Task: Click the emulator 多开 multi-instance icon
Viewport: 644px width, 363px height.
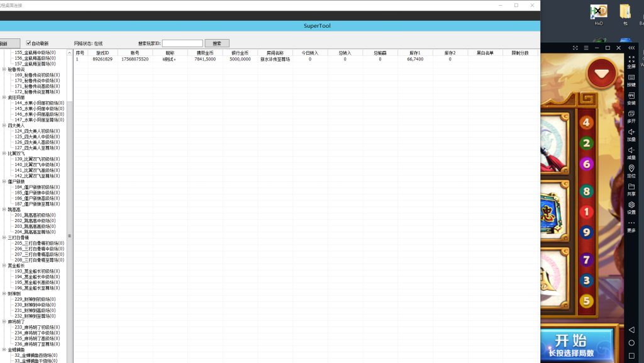Action: [x=631, y=114]
